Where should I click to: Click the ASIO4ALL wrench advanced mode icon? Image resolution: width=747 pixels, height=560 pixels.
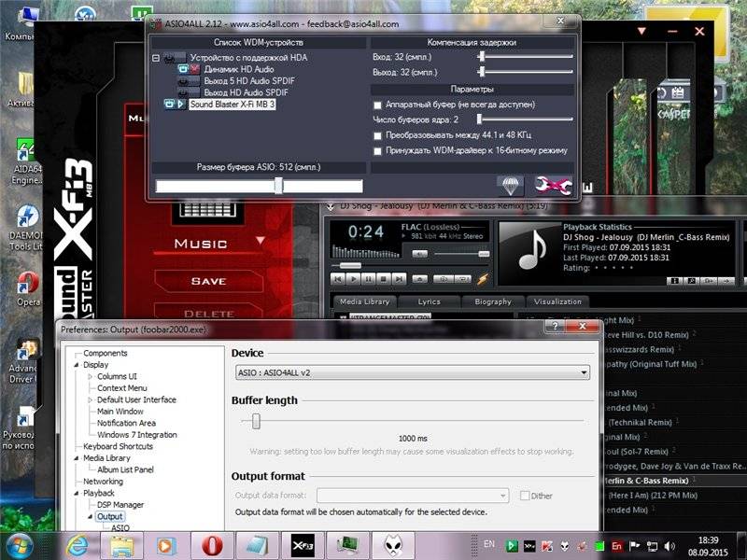pos(553,186)
